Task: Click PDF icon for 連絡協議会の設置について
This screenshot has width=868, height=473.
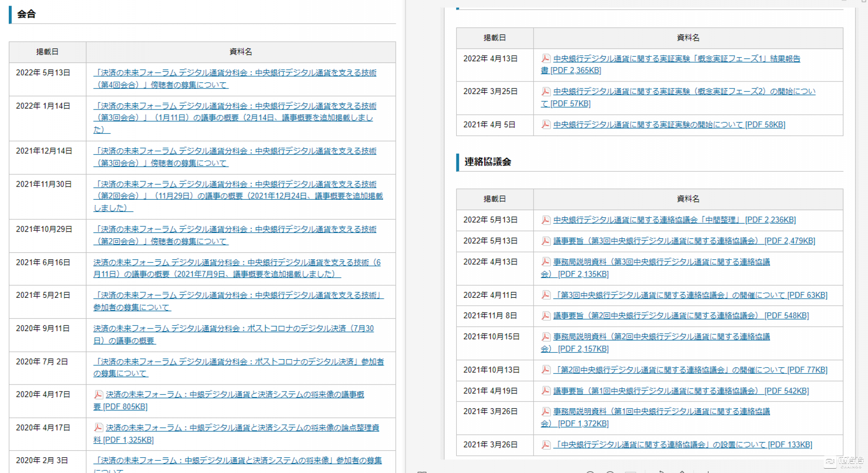Action: [x=546, y=445]
